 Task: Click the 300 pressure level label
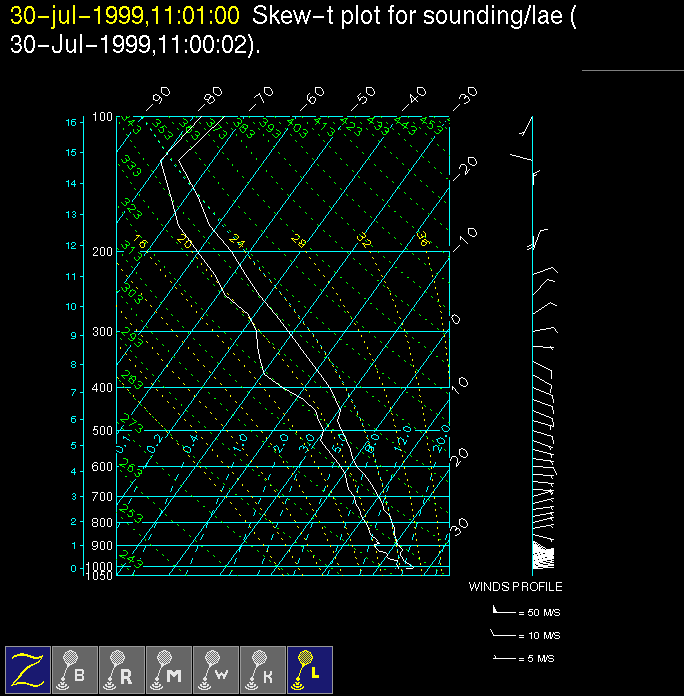[103, 331]
